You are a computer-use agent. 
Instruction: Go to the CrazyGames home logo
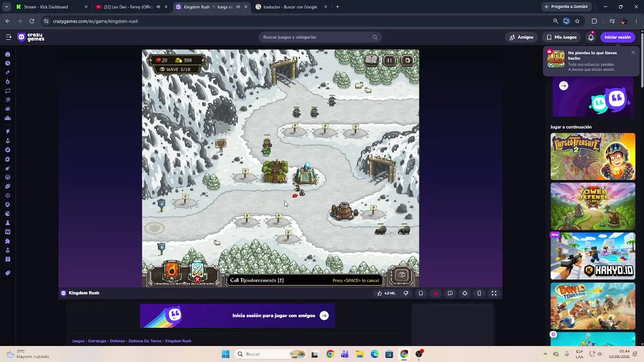point(31,37)
